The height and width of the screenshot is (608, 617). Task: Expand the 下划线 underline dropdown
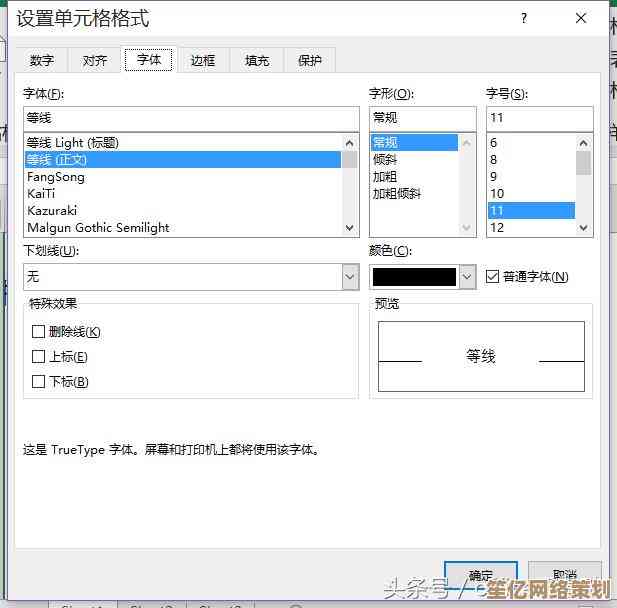tap(350, 277)
